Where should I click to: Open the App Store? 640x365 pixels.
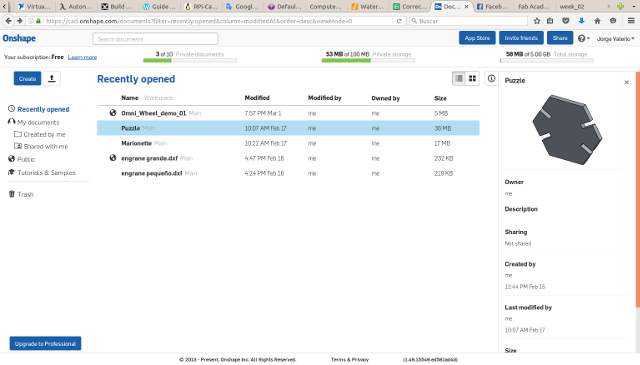pos(477,38)
